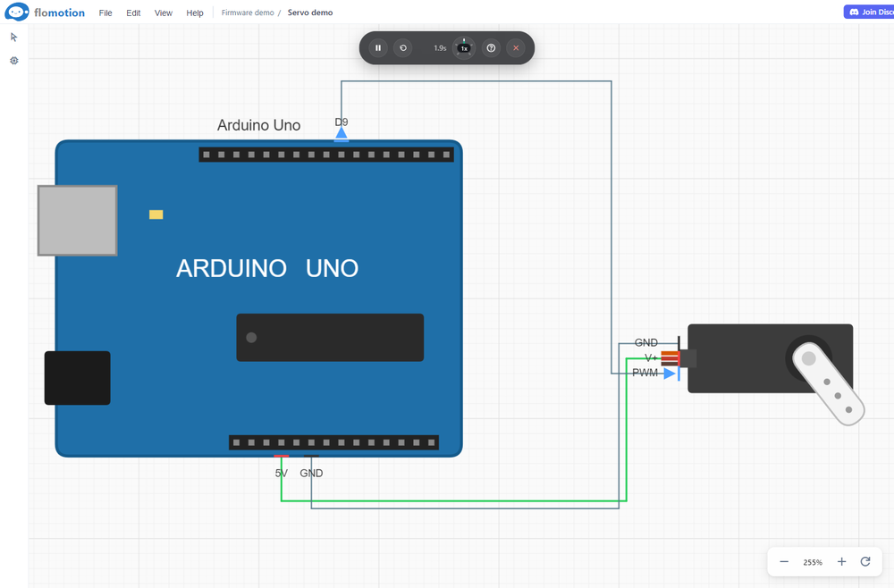The image size is (894, 588).
Task: Pause the running simulation
Action: coord(378,48)
